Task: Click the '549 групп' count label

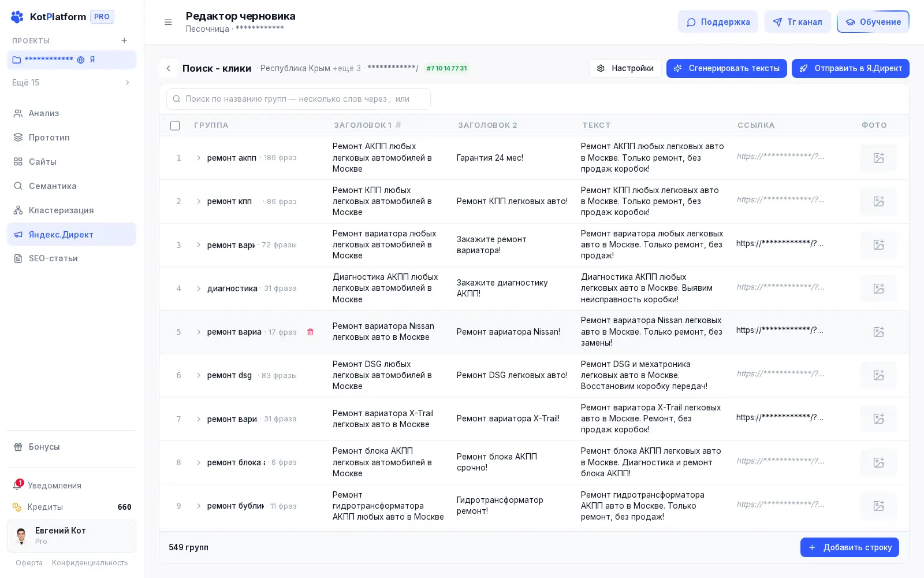Action: click(x=188, y=547)
